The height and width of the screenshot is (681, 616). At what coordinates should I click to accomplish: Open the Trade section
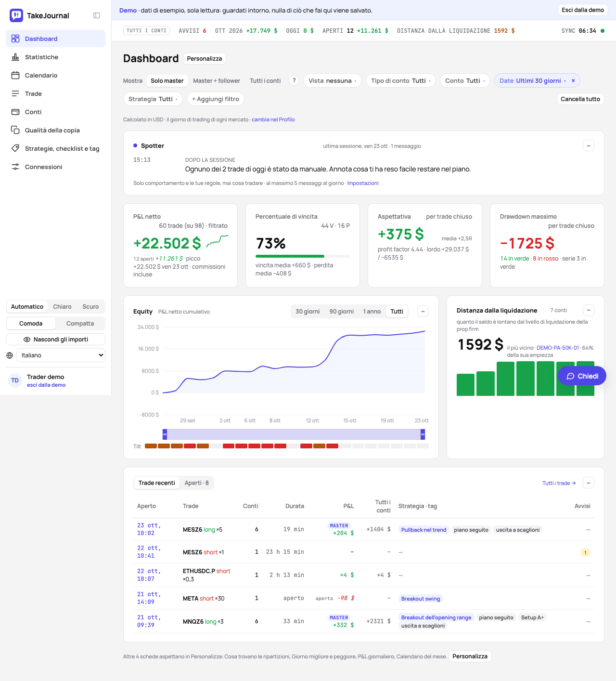(x=55, y=93)
